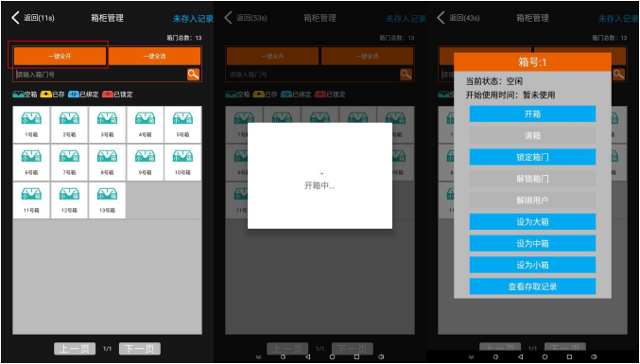Tap Android recents square in middle screen

356,356
